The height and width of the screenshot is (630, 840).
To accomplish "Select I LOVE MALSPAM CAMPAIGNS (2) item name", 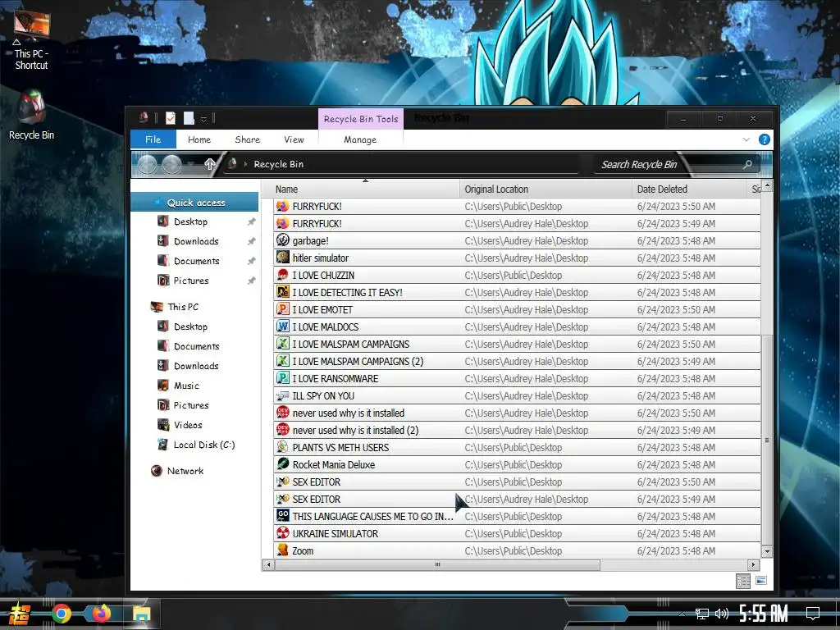I will [358, 361].
